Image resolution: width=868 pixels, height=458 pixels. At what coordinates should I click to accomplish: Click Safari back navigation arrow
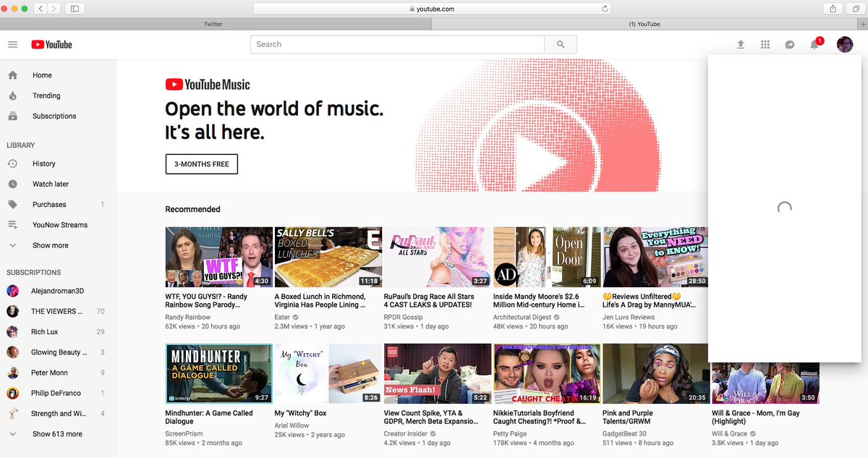40,9
